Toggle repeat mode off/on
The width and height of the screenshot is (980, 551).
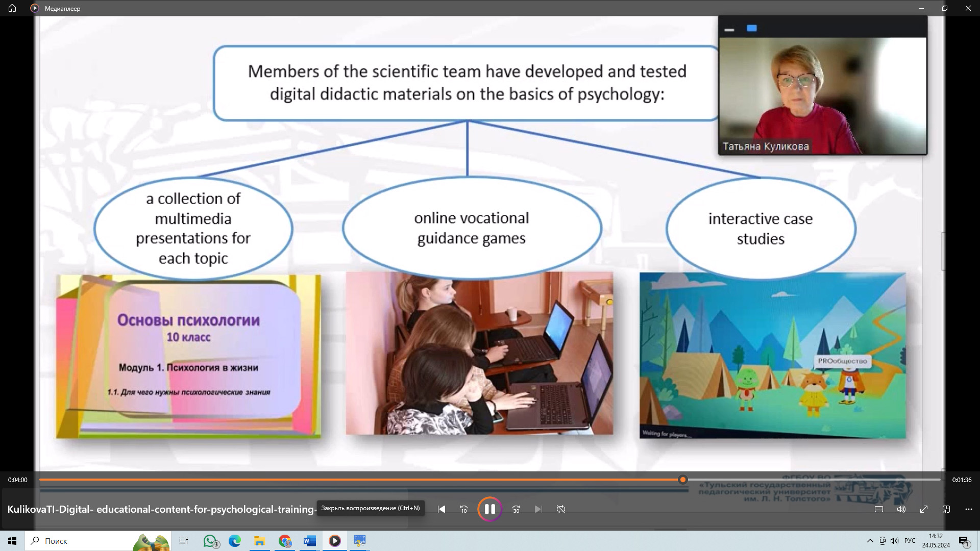tap(561, 509)
